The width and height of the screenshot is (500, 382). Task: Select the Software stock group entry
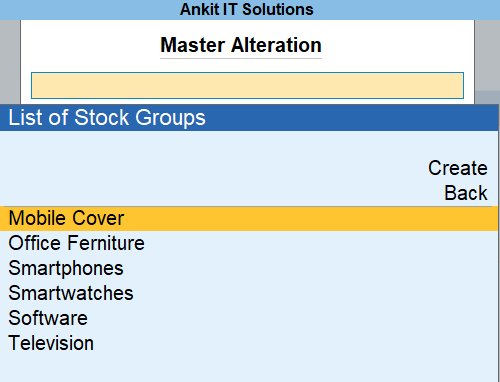point(48,318)
